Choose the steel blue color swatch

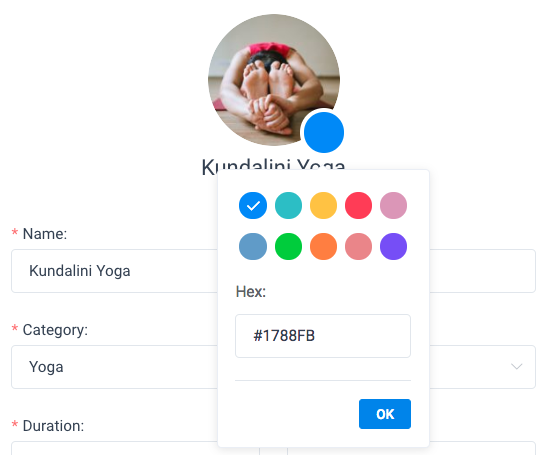tap(253, 247)
